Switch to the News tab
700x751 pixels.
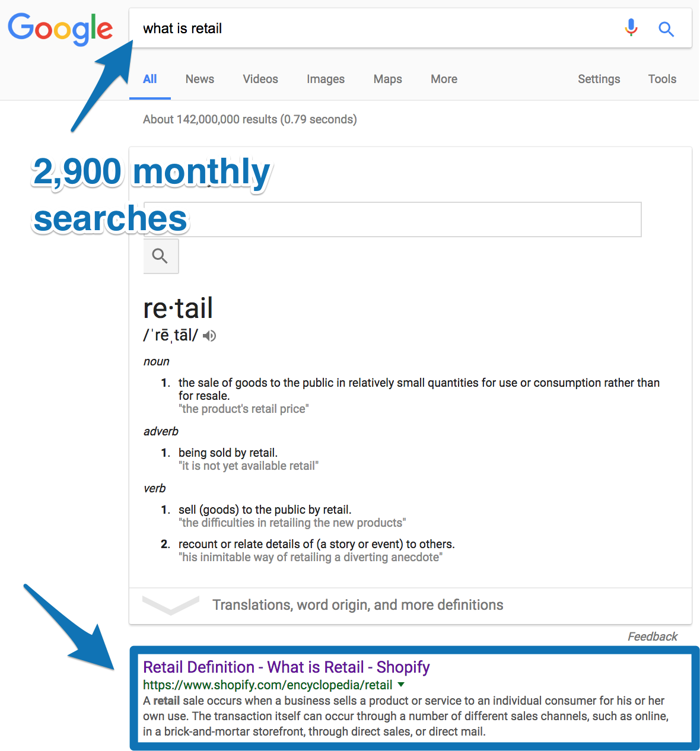[199, 79]
